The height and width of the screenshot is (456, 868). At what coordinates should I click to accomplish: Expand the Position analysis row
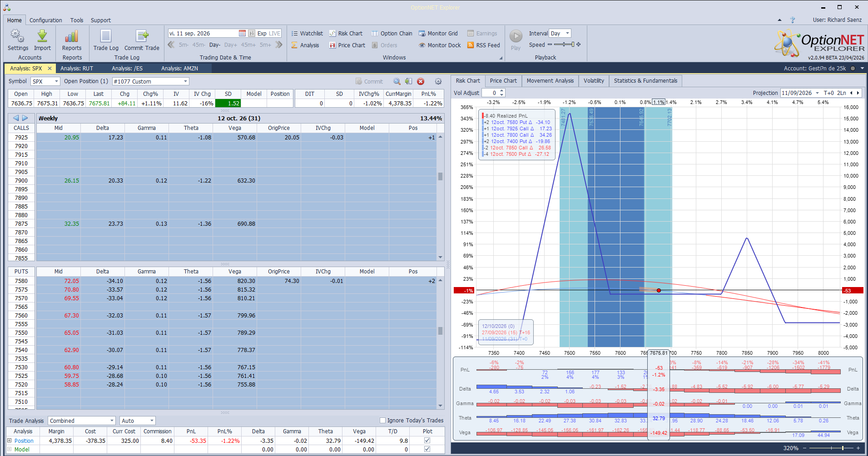[10, 440]
